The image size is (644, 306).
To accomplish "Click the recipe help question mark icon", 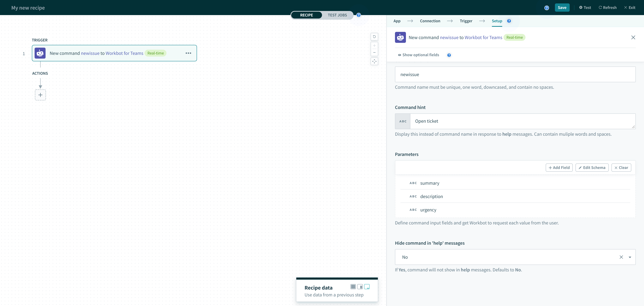I will [x=358, y=15].
